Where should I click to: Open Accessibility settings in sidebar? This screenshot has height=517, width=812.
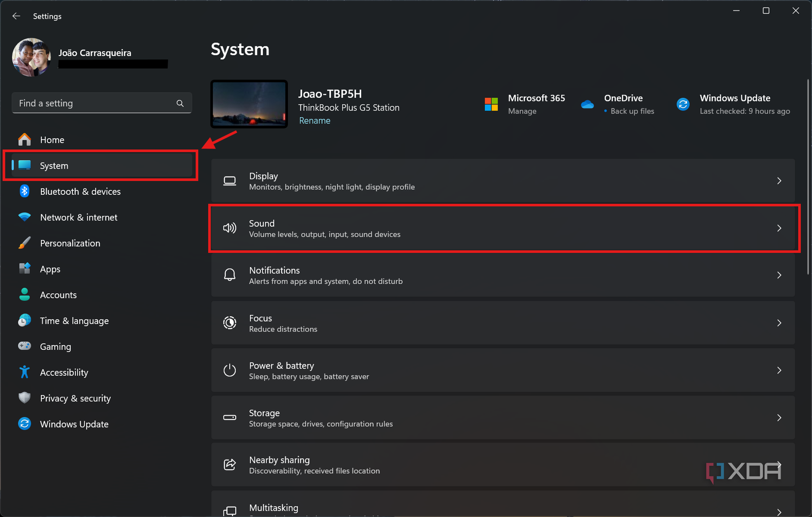pos(64,372)
